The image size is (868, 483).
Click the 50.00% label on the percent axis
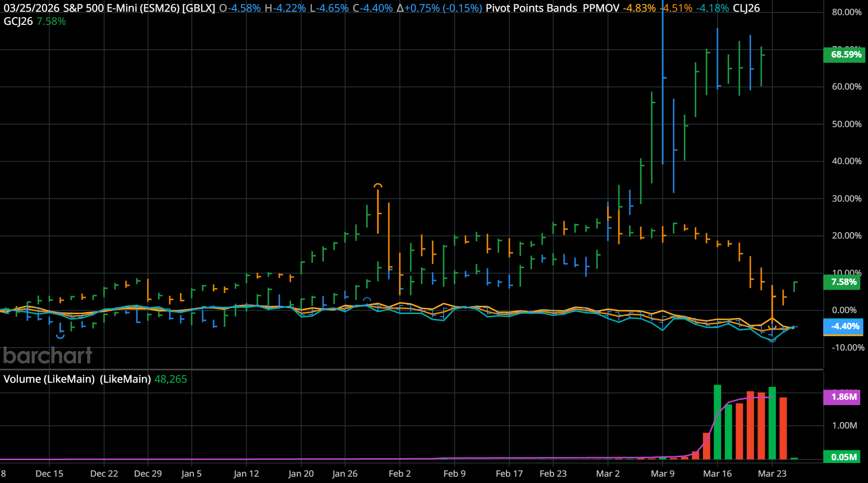click(847, 124)
